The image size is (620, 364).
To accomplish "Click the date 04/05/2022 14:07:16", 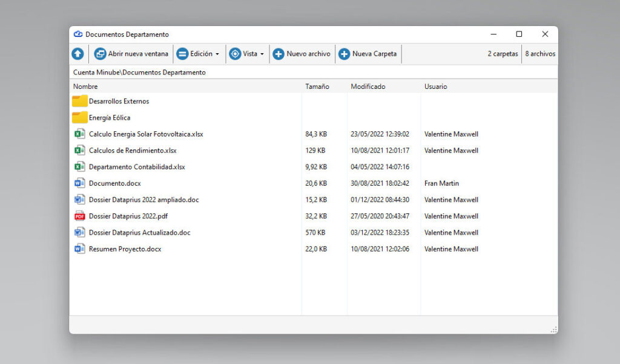I will click(x=380, y=167).
